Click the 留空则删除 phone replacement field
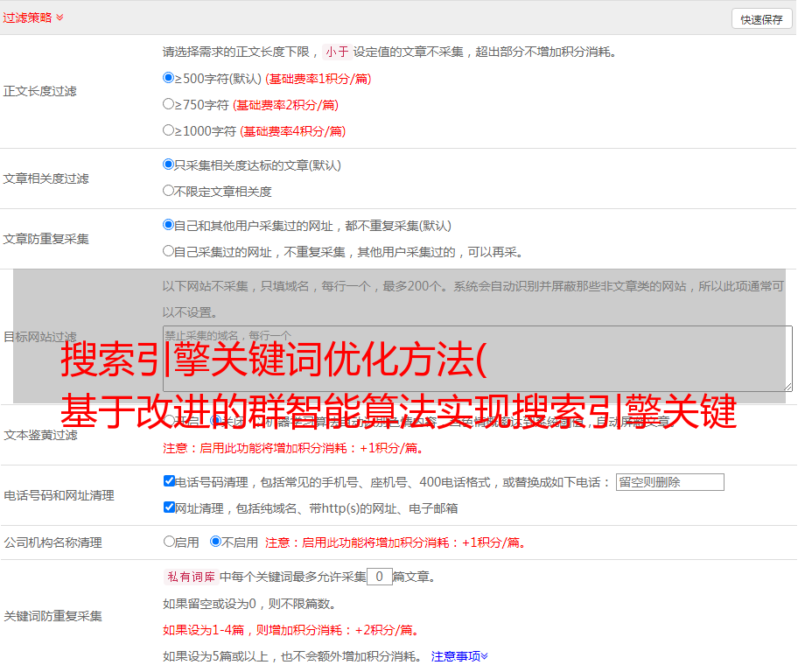 669,482
